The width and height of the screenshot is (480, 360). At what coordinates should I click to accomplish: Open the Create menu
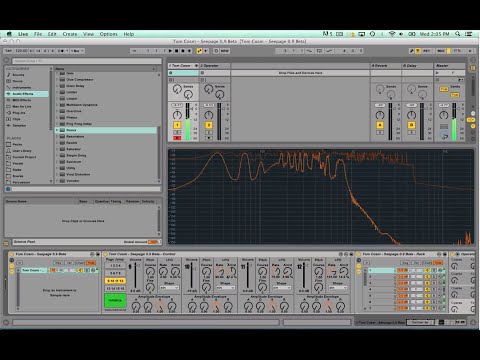(70, 34)
